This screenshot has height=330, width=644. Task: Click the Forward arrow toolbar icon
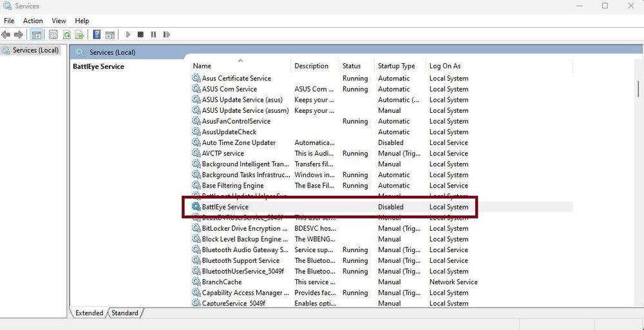point(18,35)
